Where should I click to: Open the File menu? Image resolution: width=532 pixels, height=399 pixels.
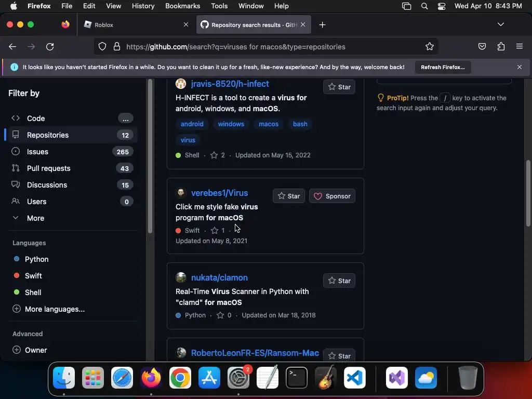tap(66, 6)
